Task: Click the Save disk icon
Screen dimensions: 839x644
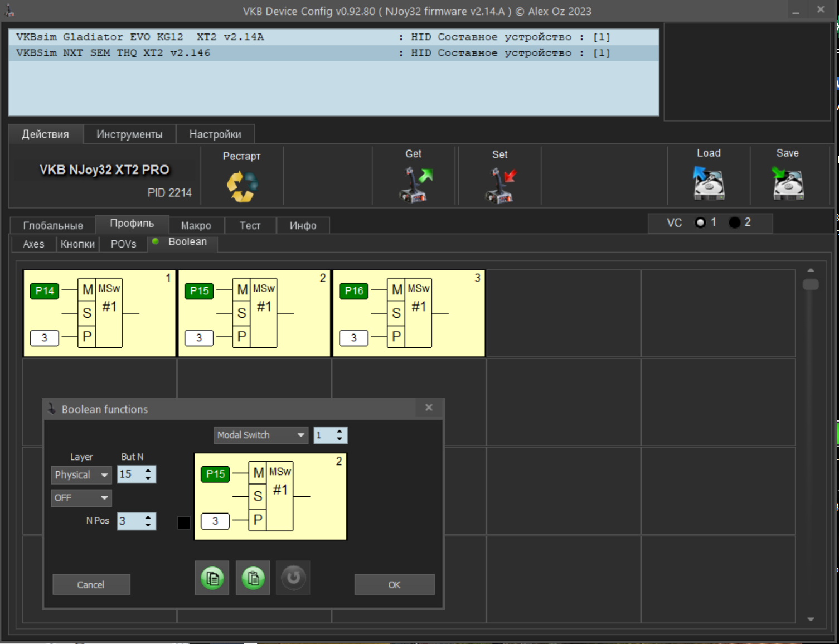Action: pos(788,183)
